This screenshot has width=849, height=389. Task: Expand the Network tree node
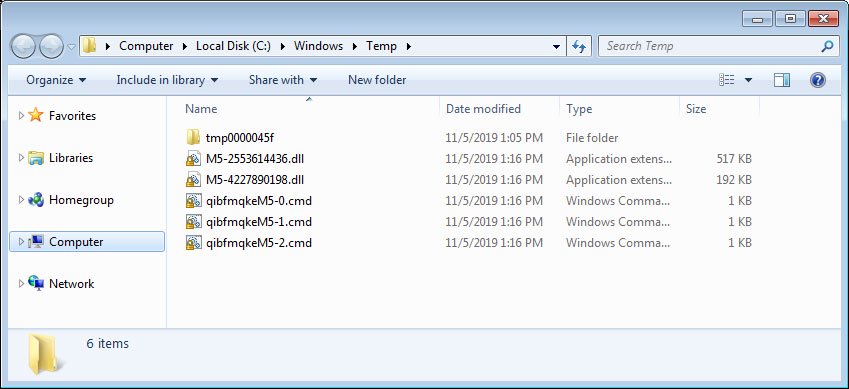pyautogui.click(x=21, y=283)
